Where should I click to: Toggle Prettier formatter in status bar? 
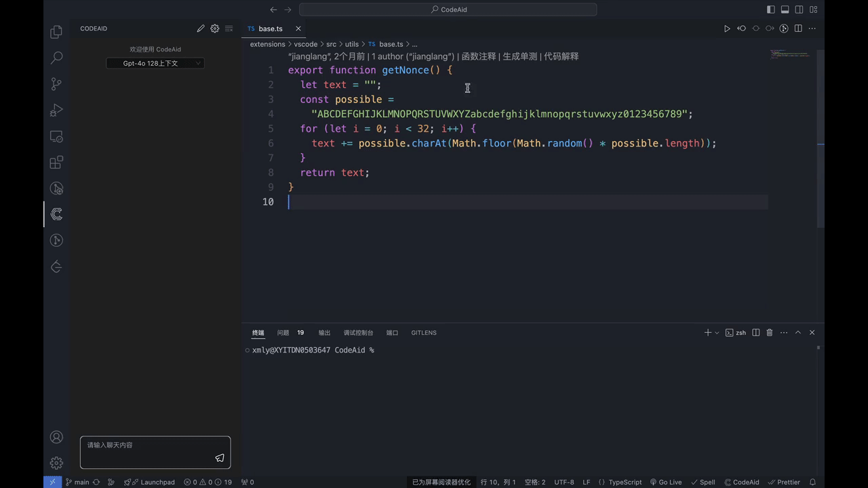pos(784,482)
